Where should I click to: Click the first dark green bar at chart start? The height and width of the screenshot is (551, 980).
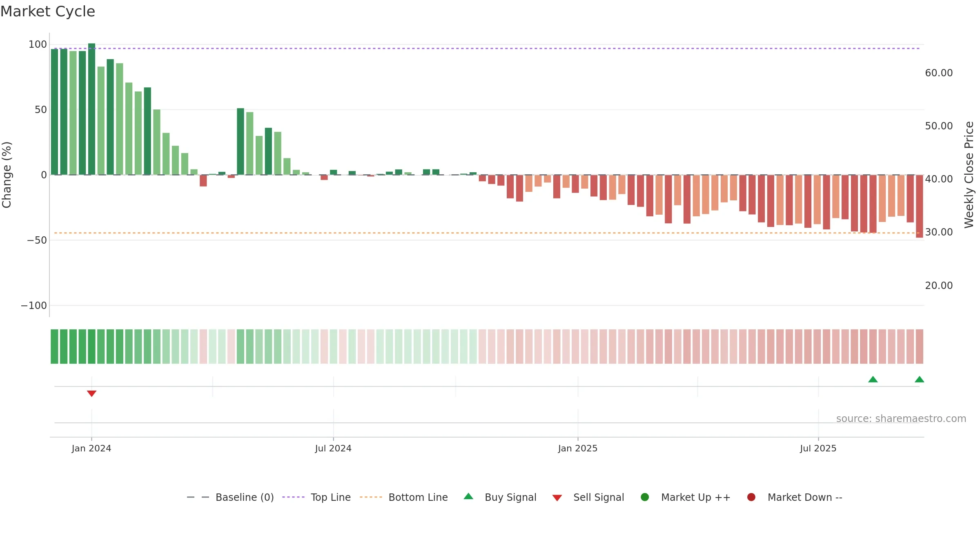coord(54,112)
